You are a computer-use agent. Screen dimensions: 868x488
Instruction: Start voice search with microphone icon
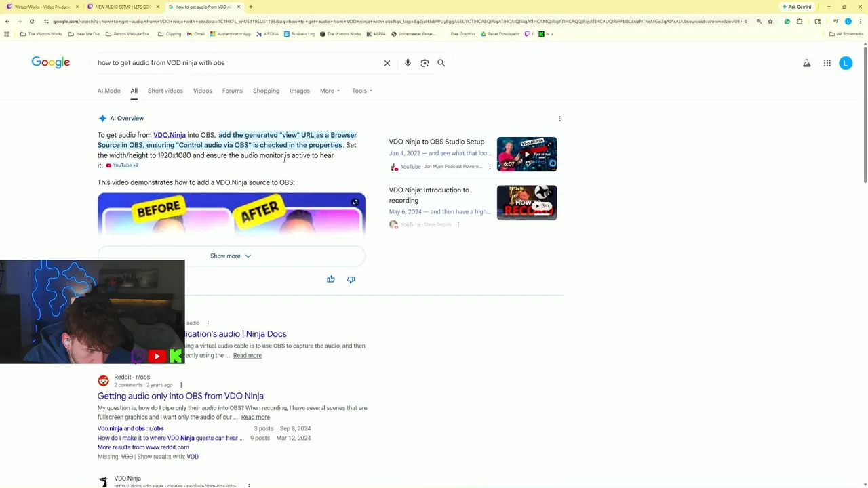[408, 63]
